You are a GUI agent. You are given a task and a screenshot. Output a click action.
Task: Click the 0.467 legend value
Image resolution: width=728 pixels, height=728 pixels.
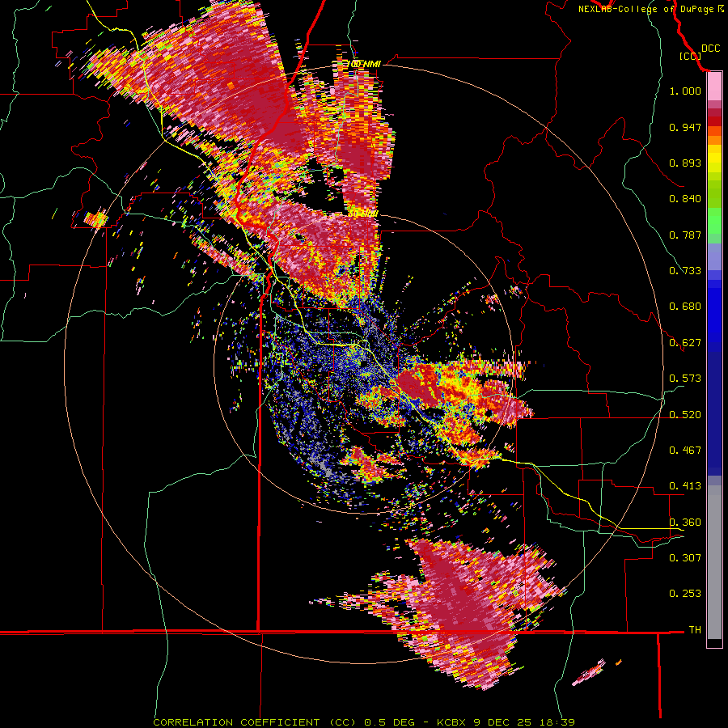coord(685,451)
